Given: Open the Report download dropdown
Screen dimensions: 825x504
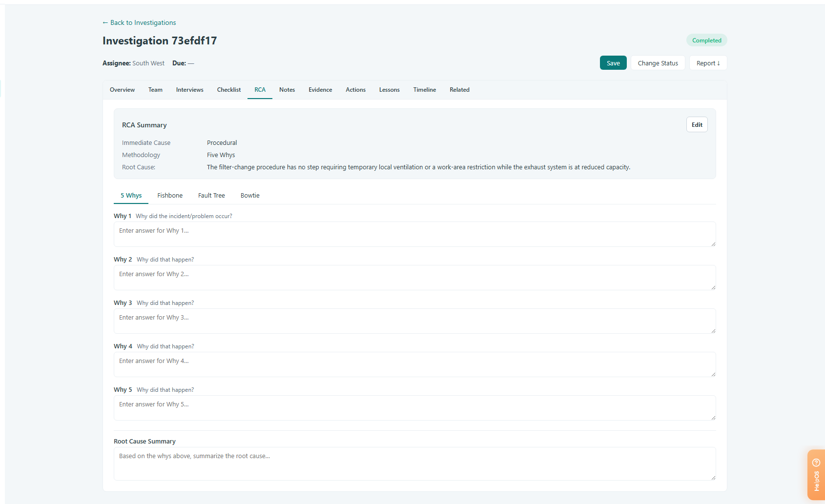Looking at the screenshot, I should (x=708, y=63).
